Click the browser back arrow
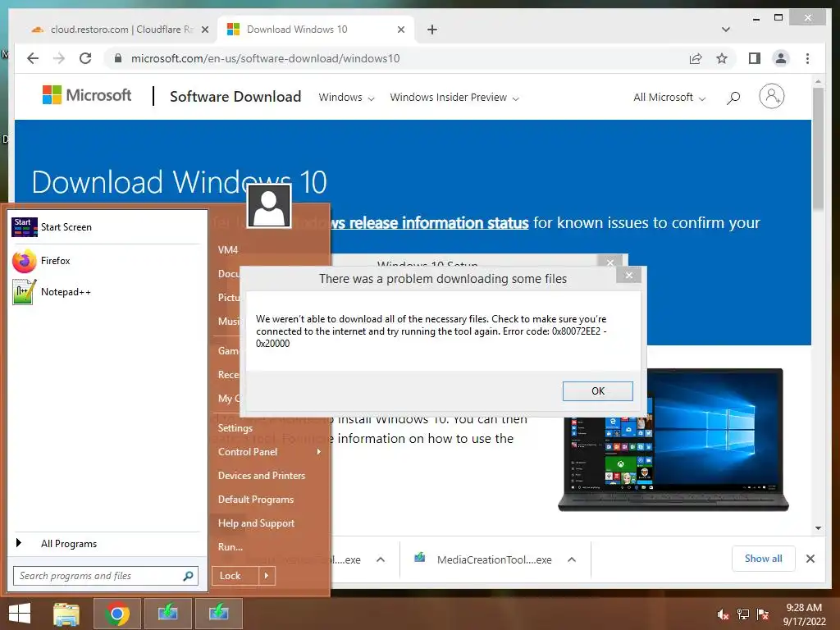Viewport: 840px width, 630px height. [x=33, y=58]
